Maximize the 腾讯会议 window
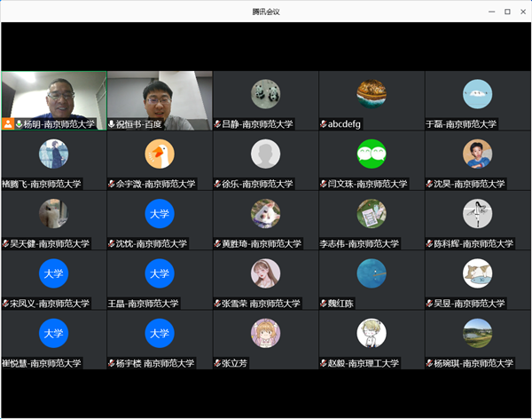 coord(507,12)
